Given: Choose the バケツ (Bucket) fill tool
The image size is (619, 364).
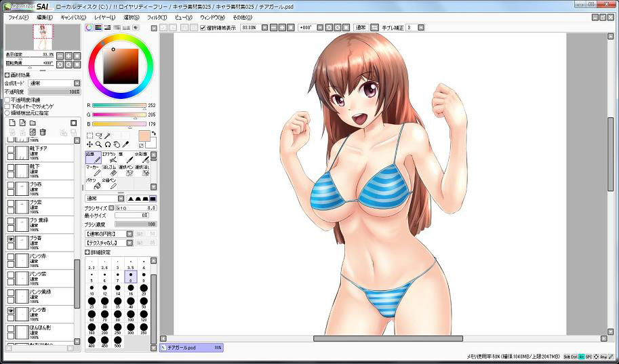Looking at the screenshot, I should 92,184.
